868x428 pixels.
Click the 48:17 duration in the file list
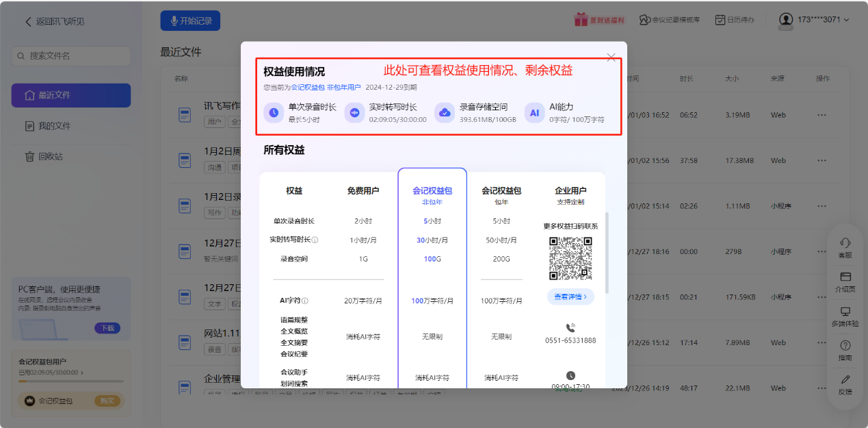689,388
